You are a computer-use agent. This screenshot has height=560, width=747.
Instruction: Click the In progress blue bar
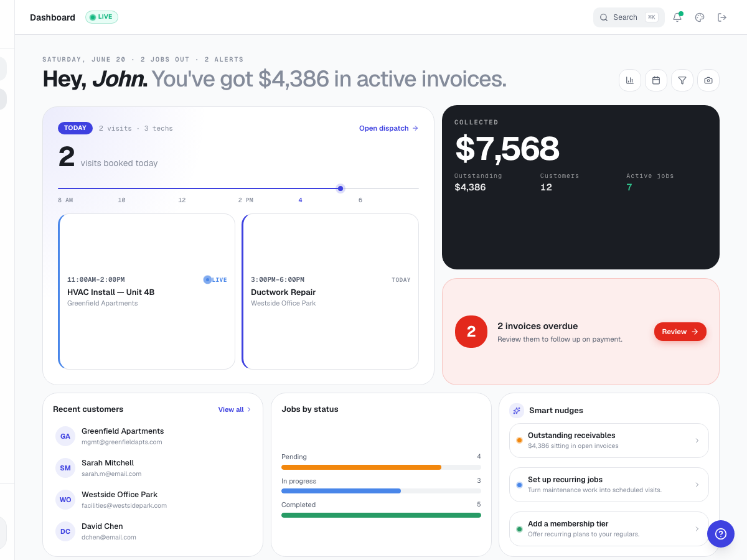pyautogui.click(x=341, y=491)
